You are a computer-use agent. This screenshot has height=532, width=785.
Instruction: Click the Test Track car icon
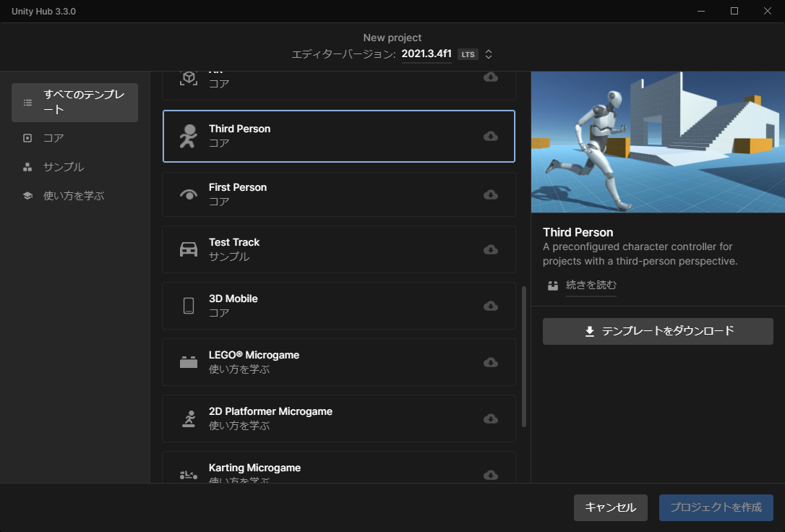click(x=188, y=249)
